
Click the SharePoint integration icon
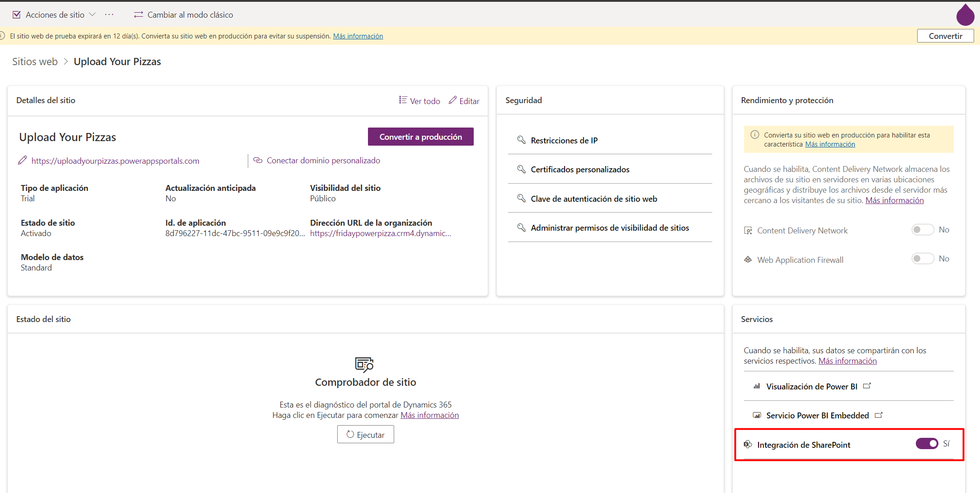click(748, 445)
